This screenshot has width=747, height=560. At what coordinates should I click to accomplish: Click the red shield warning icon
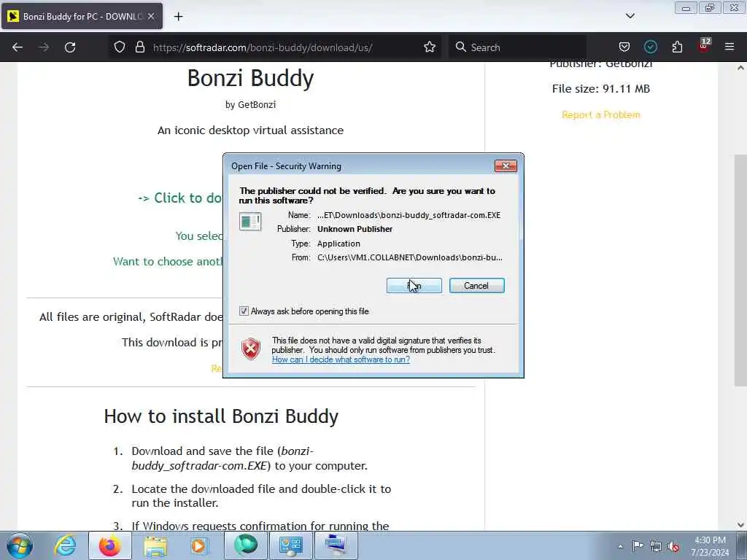[251, 349]
